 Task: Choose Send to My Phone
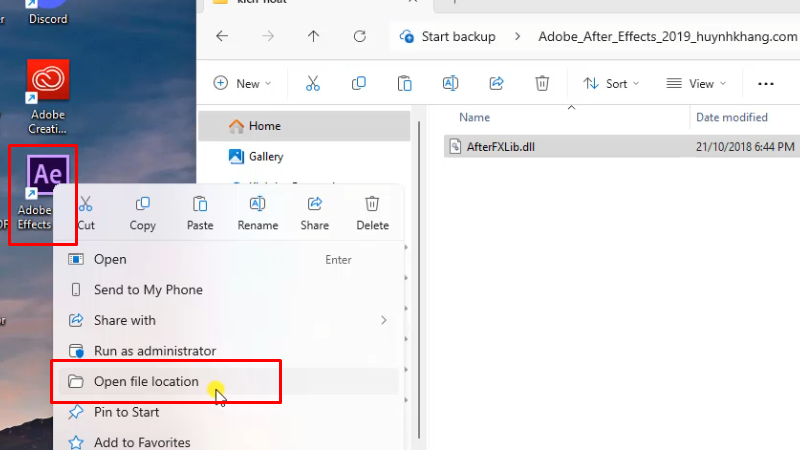pos(228,290)
